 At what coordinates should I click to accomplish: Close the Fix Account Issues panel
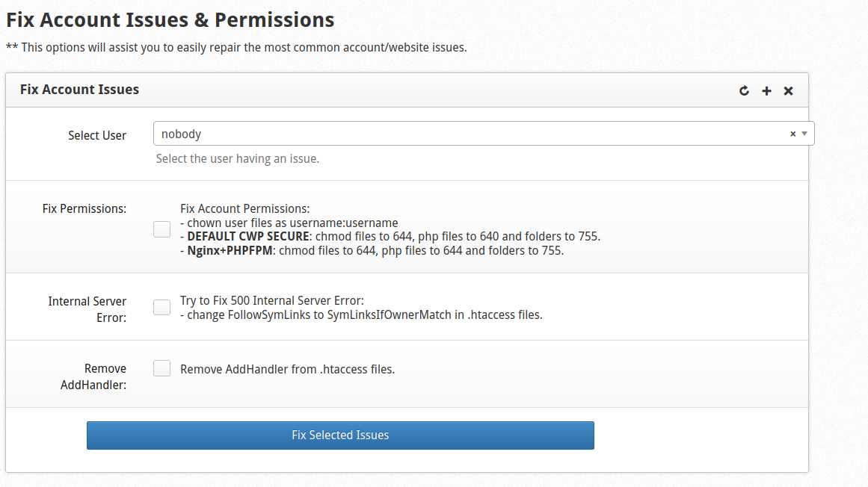[788, 90]
